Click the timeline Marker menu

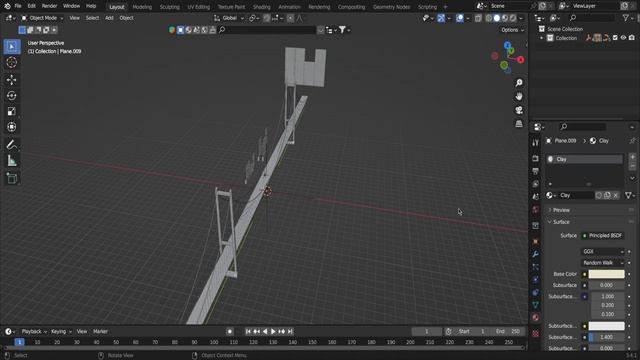pos(100,332)
